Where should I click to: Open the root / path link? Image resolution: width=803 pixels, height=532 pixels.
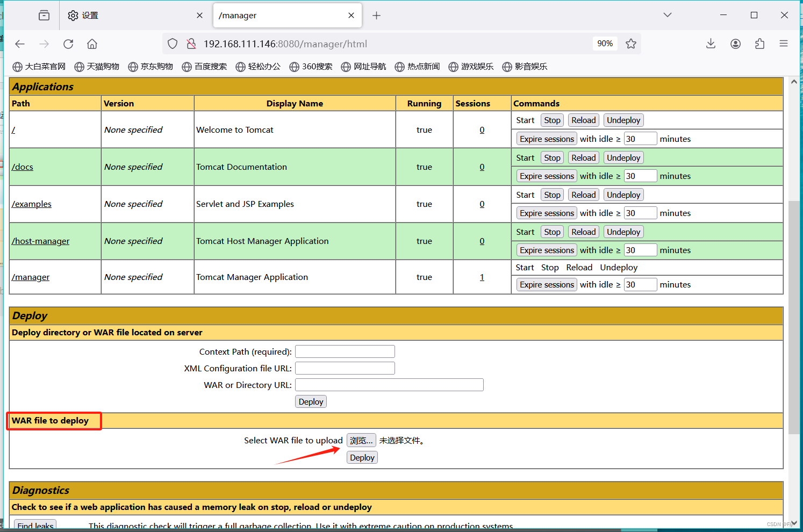13,130
